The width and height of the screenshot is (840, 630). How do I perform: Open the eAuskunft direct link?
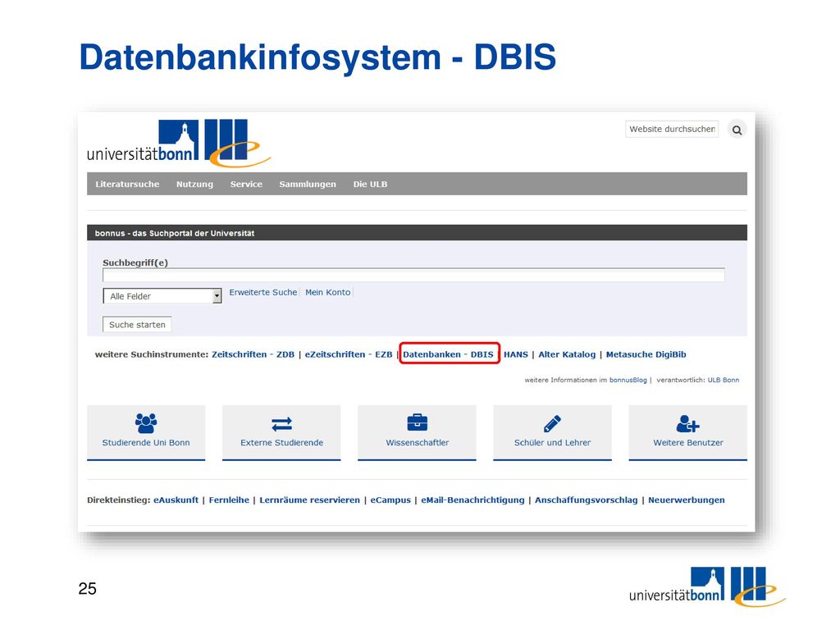(x=176, y=500)
